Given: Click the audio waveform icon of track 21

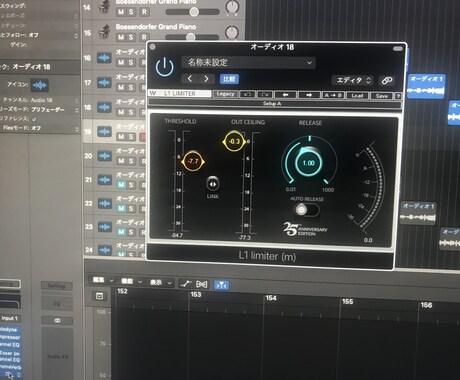Looking at the screenshot, I should [104, 180].
